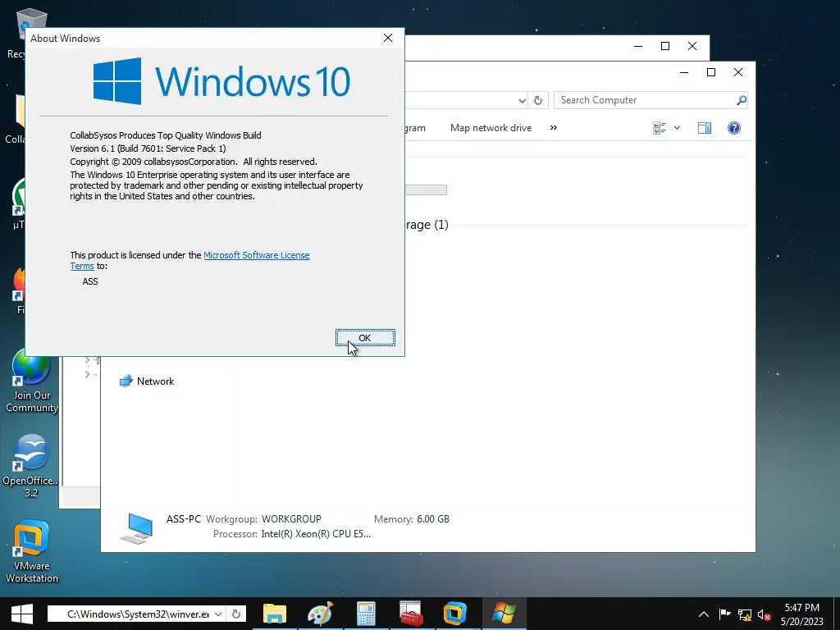Expand the first tree node in navigation pane

(87, 361)
